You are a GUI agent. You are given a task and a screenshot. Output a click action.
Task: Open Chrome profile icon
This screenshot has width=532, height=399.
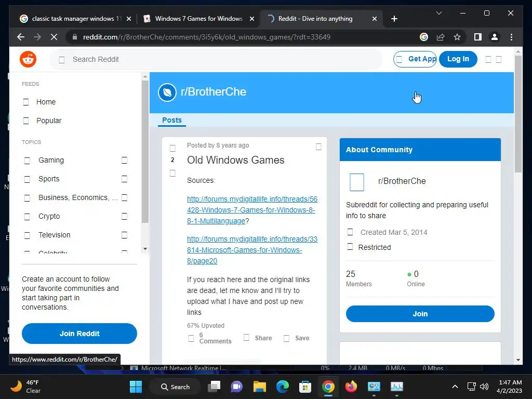pos(495,37)
